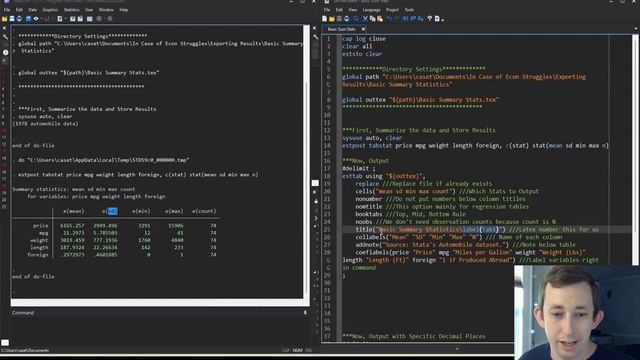Click the 'sysuse auto, clear' line in editor
Image resolution: width=640 pixels, height=360 pixels.
[372, 138]
